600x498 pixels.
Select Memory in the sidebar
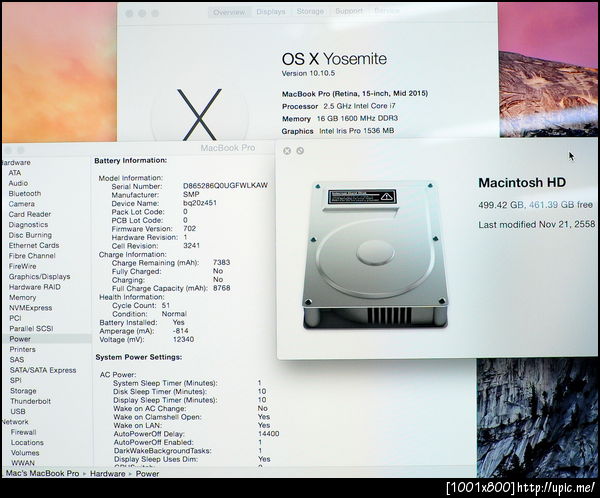22,297
